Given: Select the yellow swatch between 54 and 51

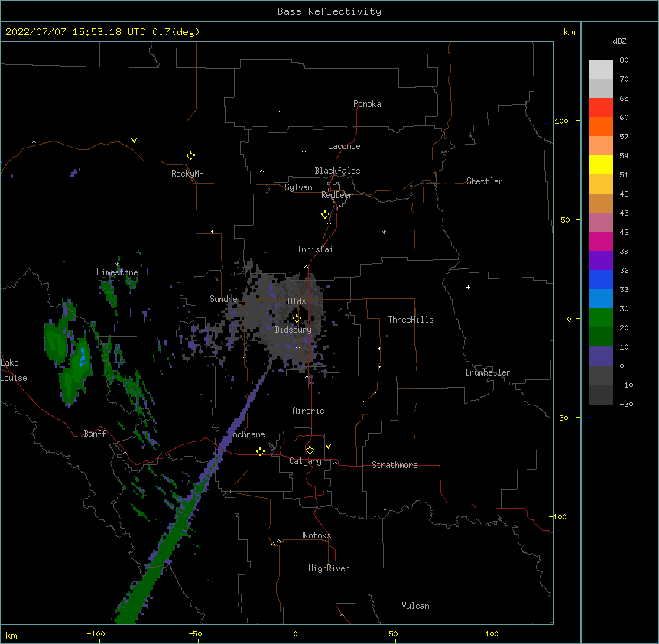Looking at the screenshot, I should [x=601, y=164].
